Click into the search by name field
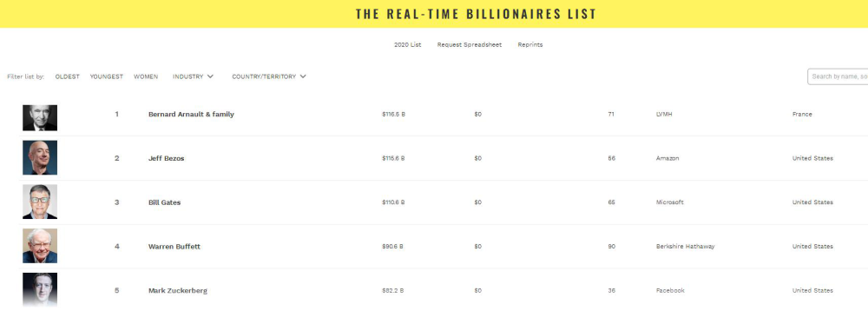The width and height of the screenshot is (868, 331). click(838, 76)
